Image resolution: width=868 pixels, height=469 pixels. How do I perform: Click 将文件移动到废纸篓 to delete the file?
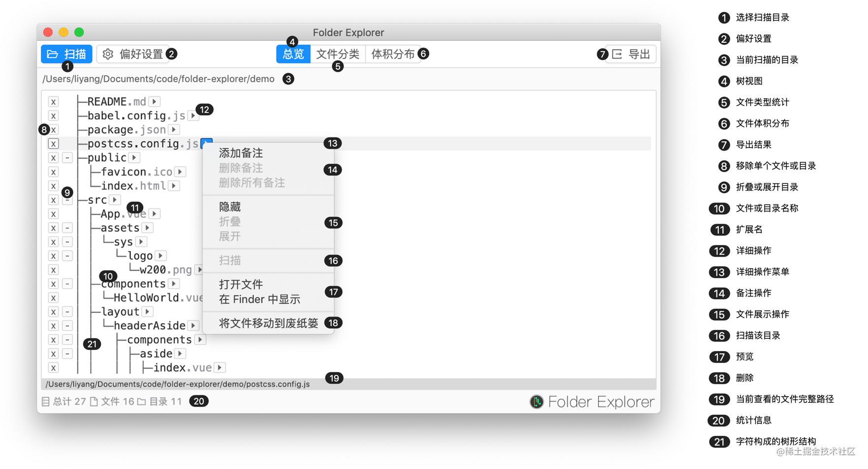(268, 323)
